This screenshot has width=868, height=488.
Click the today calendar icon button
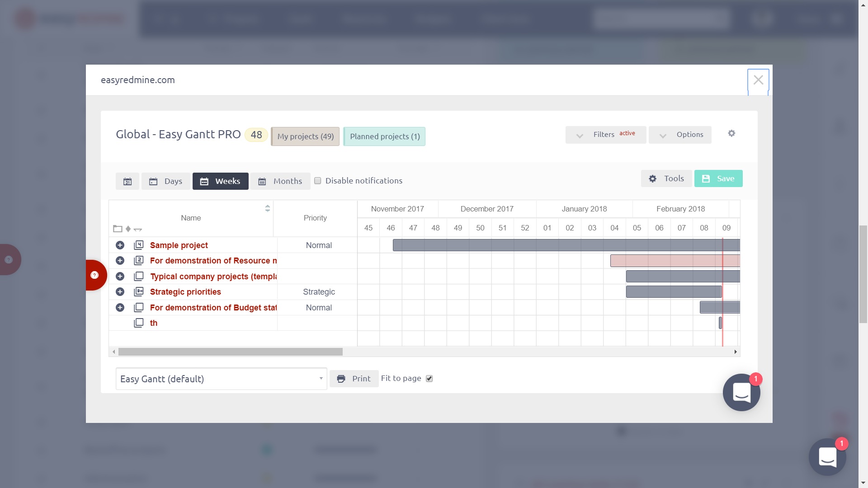[127, 181]
